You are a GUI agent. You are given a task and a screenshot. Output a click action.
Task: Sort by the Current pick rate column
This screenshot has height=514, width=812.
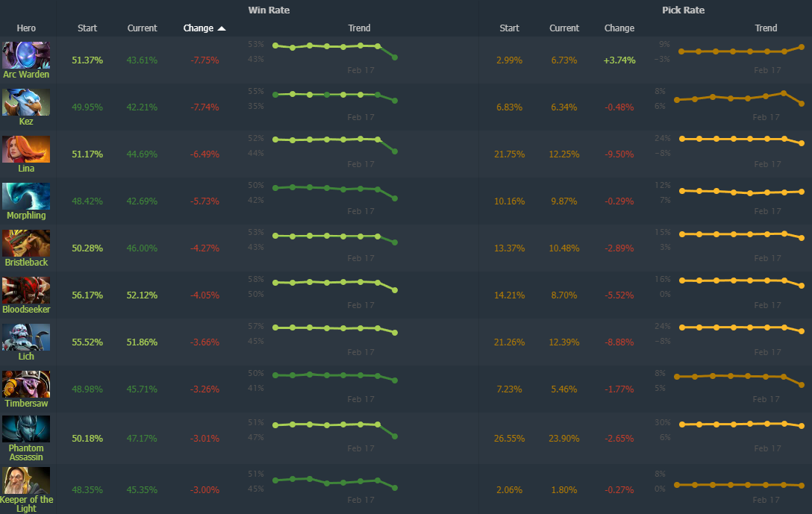(x=564, y=28)
